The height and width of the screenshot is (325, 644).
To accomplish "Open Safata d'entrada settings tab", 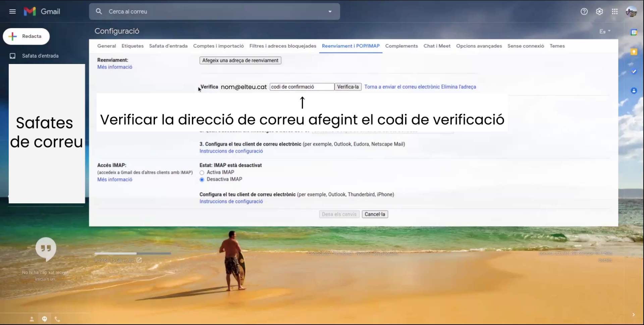I will pos(168,46).
